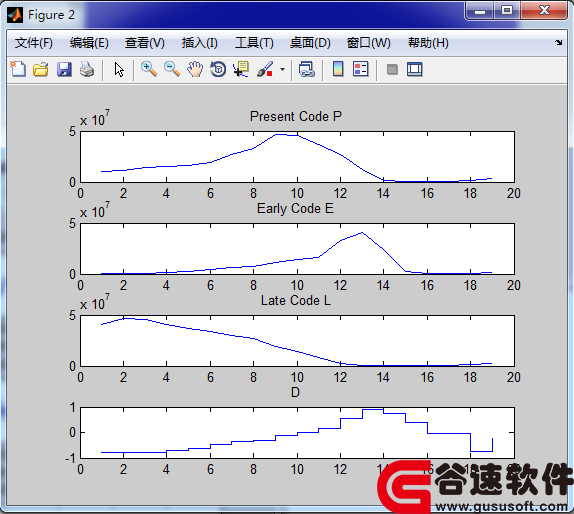Insert Legend using toolbar icon

point(361,69)
